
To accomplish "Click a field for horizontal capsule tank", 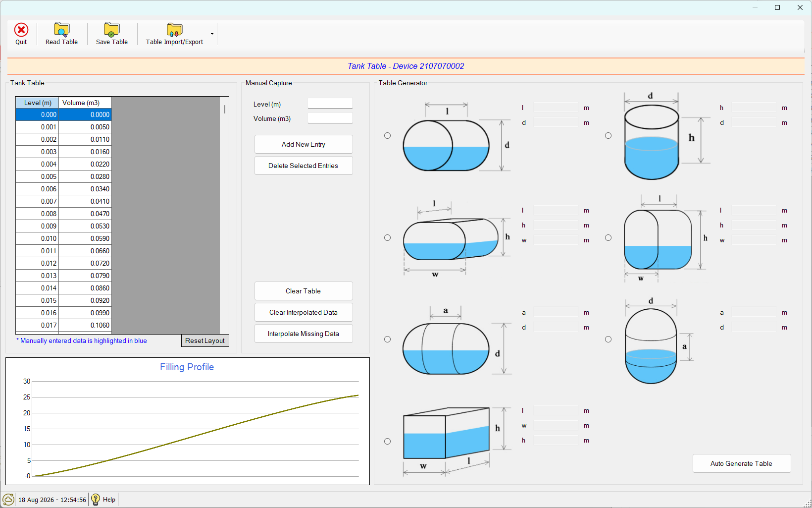I will (x=556, y=312).
